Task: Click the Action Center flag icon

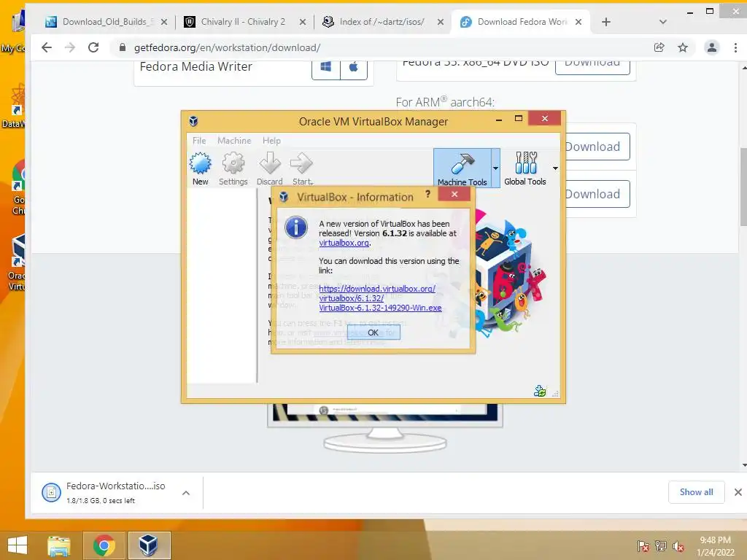Action: [643, 546]
